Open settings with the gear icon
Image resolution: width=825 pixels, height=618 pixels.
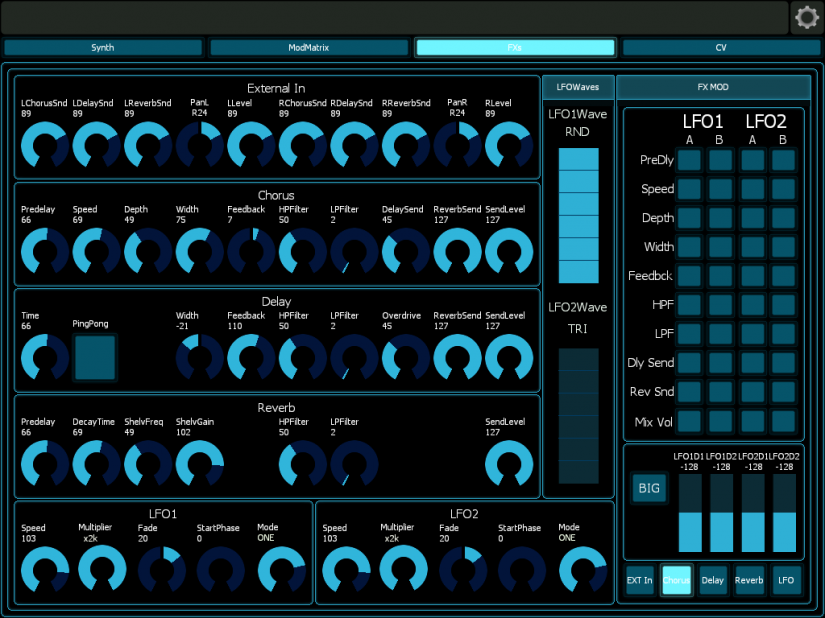[806, 17]
